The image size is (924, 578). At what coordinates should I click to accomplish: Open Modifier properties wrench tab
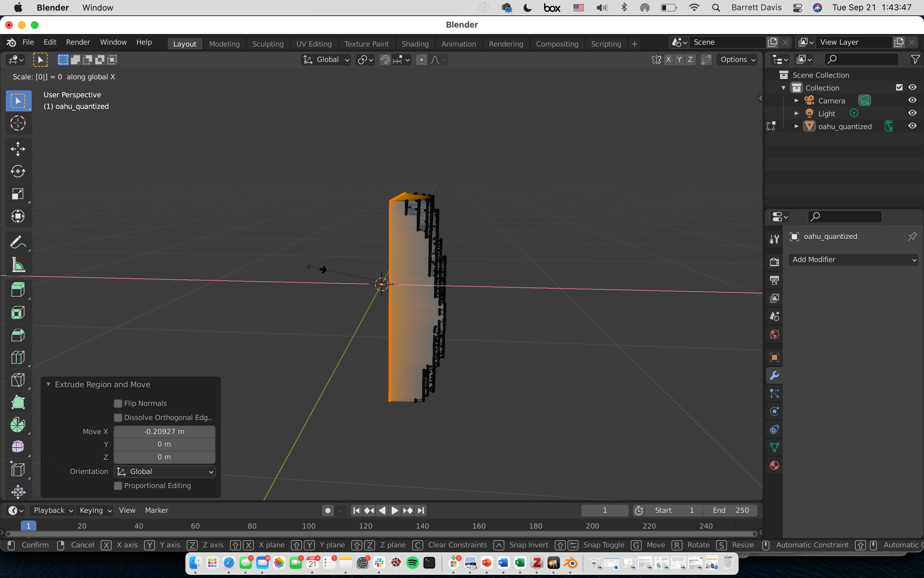pyautogui.click(x=774, y=375)
